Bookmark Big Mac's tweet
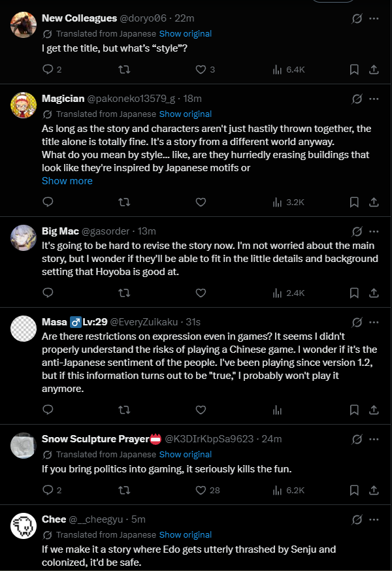The width and height of the screenshot is (392, 571). click(x=353, y=293)
